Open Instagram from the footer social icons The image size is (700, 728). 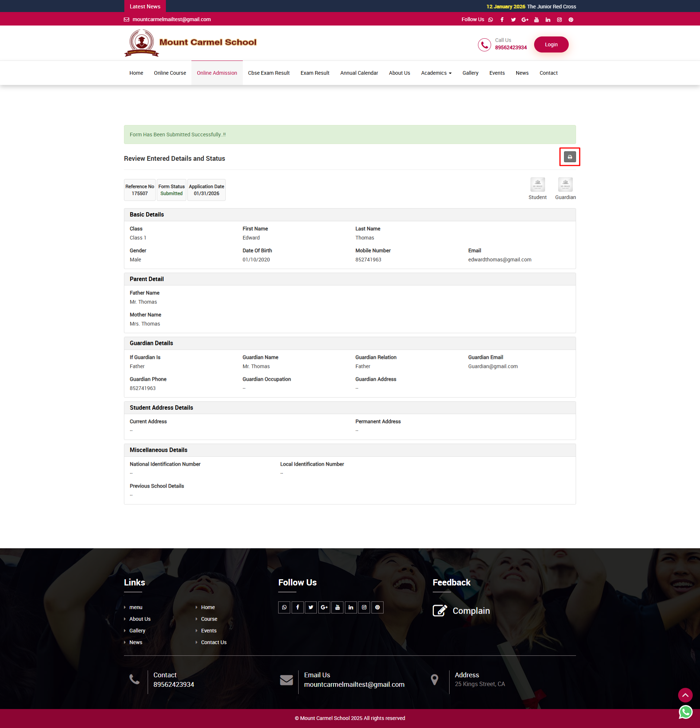pyautogui.click(x=364, y=607)
